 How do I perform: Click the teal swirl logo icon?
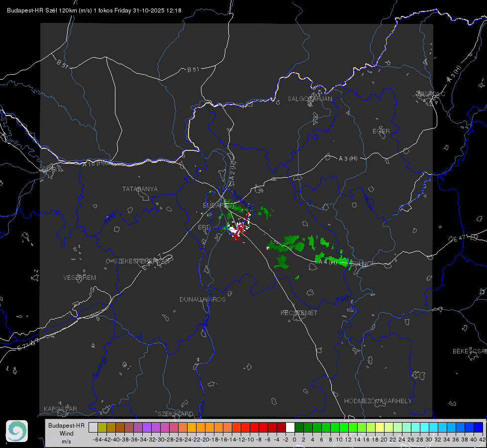click(x=17, y=431)
